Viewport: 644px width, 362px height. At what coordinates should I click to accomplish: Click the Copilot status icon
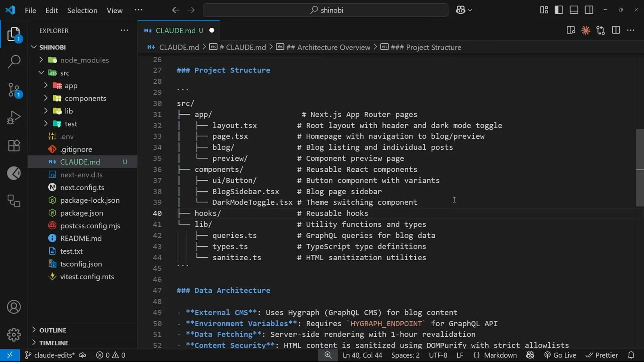click(x=530, y=355)
